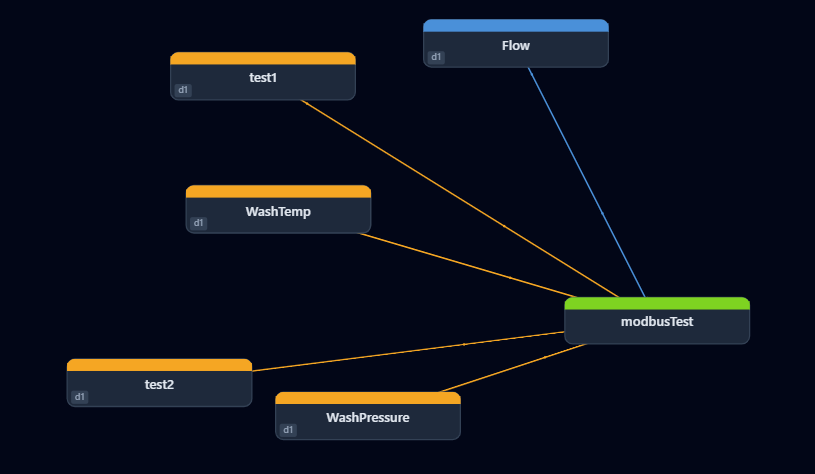The height and width of the screenshot is (474, 815).
Task: Click the d1 badge on test2 node
Action: 79,397
